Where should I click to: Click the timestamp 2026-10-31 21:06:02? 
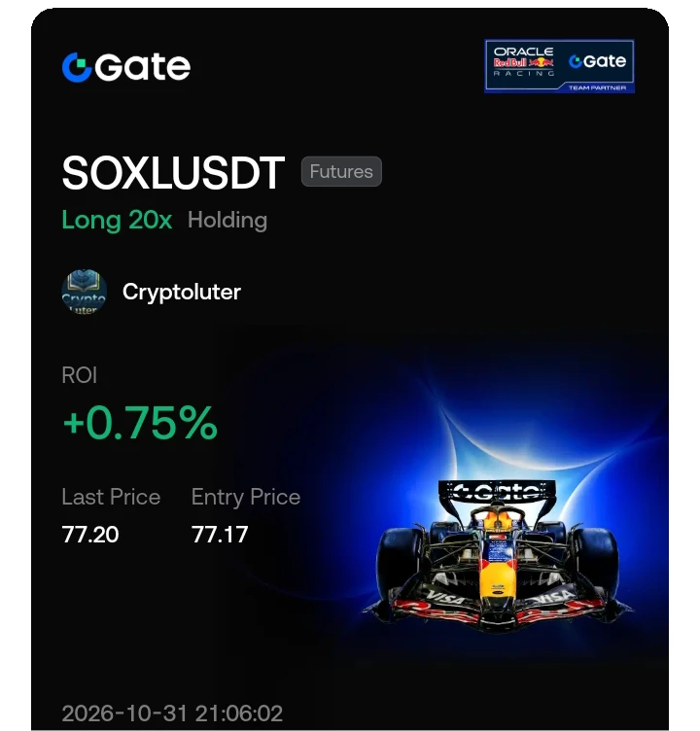172,714
